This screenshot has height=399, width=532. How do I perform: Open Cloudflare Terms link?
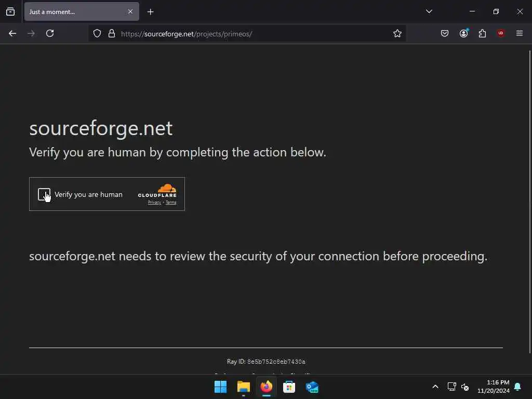pos(171,203)
